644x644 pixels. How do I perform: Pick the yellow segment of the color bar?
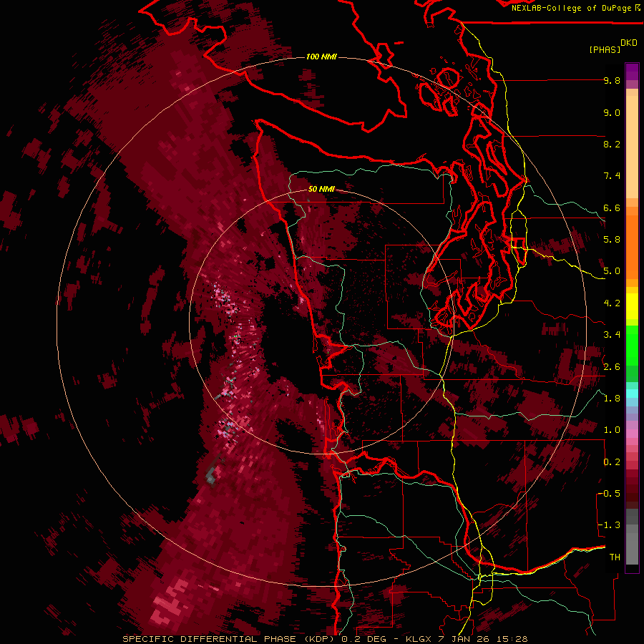pos(632,306)
